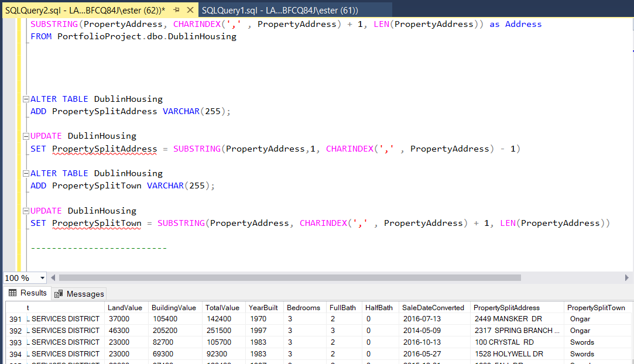Image resolution: width=634 pixels, height=364 pixels.
Task: Switch to the SQLQuery1.sql tab
Action: 280,11
